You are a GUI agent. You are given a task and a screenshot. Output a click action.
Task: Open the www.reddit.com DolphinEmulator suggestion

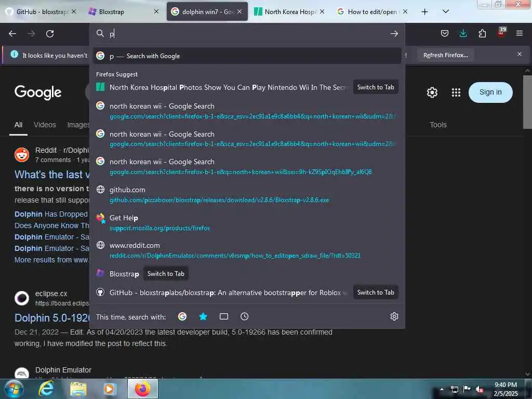(x=247, y=250)
